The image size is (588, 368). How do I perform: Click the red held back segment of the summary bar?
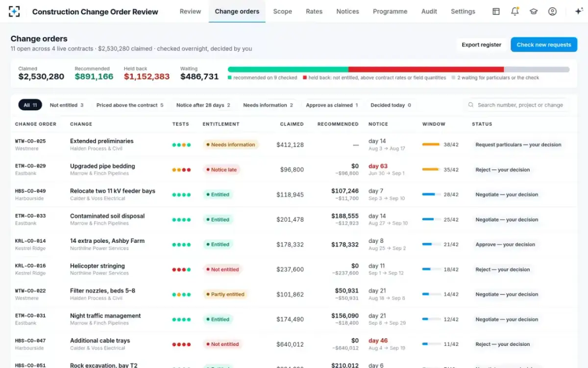point(426,70)
